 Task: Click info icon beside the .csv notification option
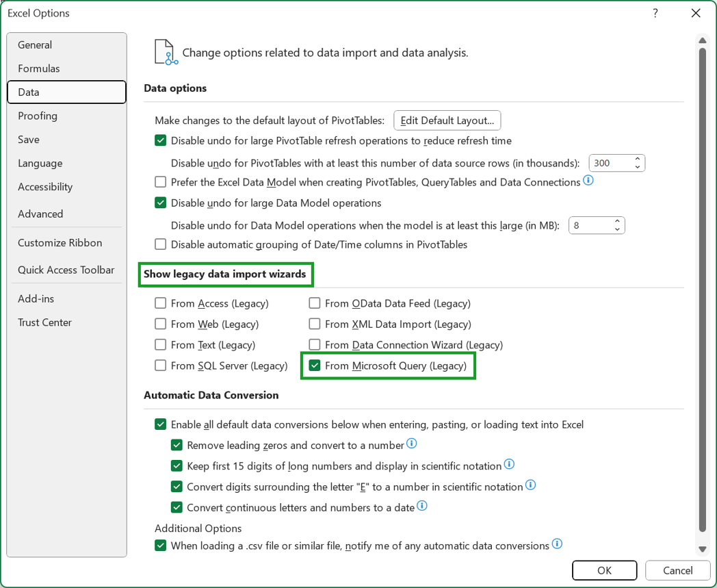point(558,544)
